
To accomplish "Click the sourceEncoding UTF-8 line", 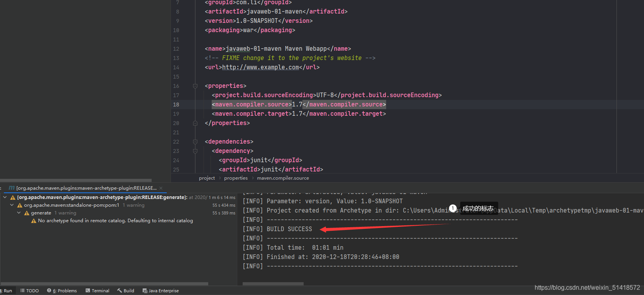I will (327, 95).
